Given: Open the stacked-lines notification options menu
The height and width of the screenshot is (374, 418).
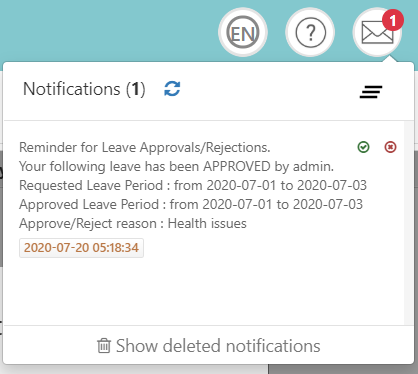Looking at the screenshot, I should coord(371,92).
